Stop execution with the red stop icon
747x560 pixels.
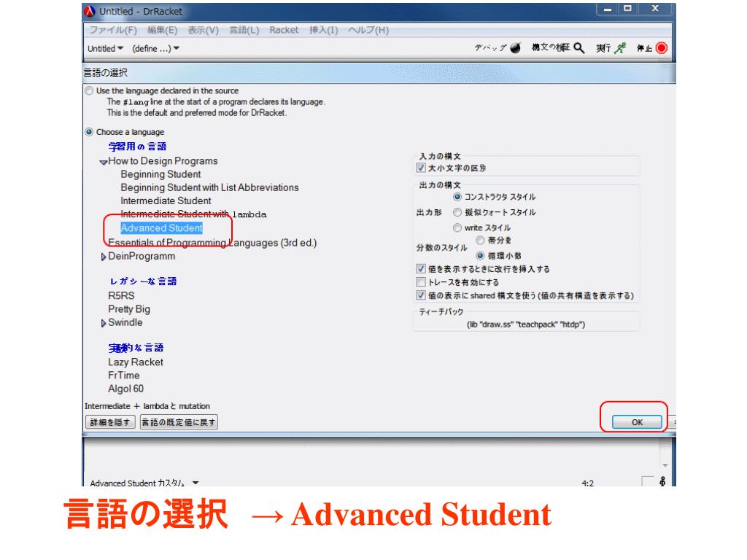click(x=661, y=47)
